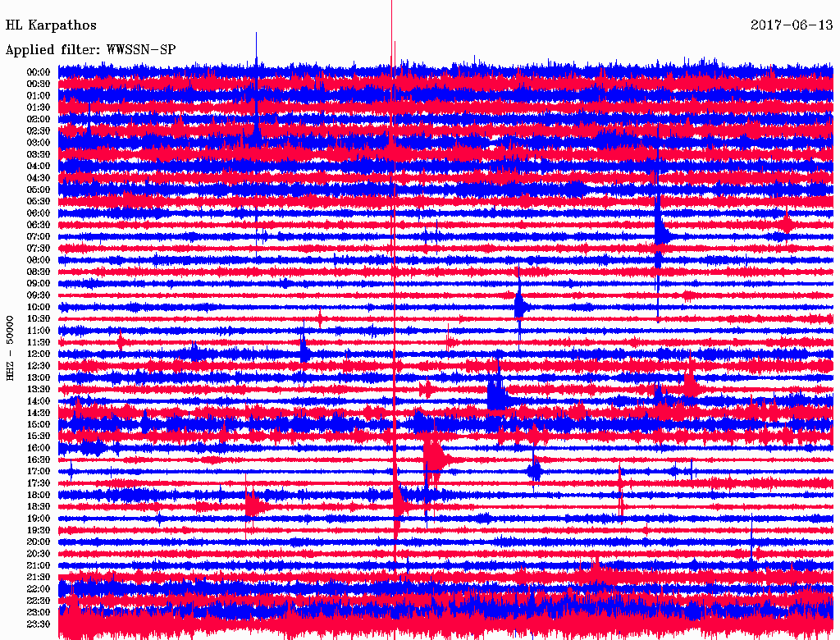Select the 04:00 time label
Screen dimensions: 840x640
coord(39,167)
